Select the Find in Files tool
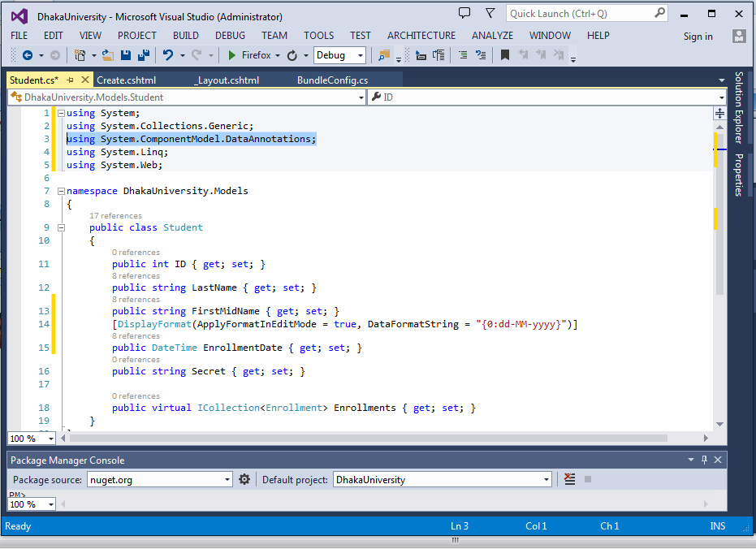Image resolution: width=756 pixels, height=549 pixels. coord(384,56)
